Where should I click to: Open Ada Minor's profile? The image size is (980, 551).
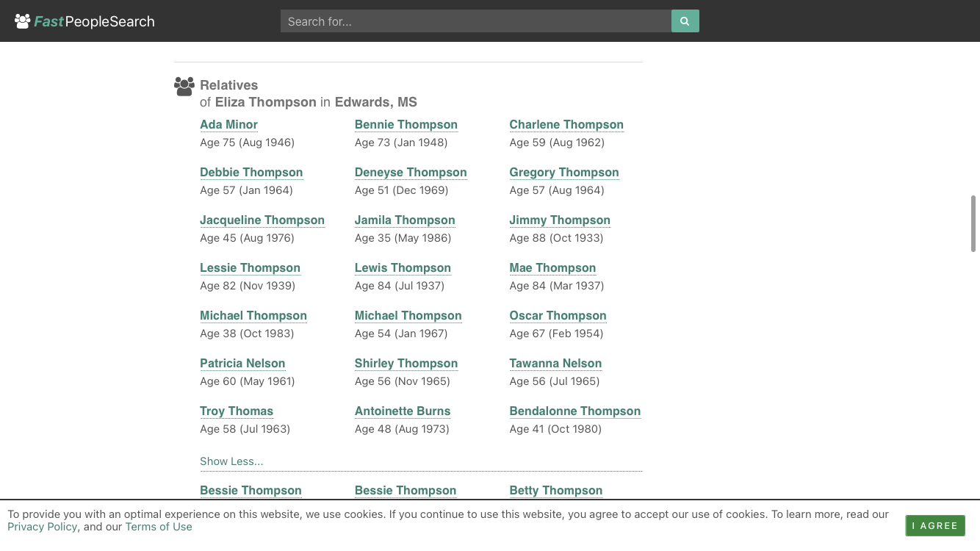(228, 124)
